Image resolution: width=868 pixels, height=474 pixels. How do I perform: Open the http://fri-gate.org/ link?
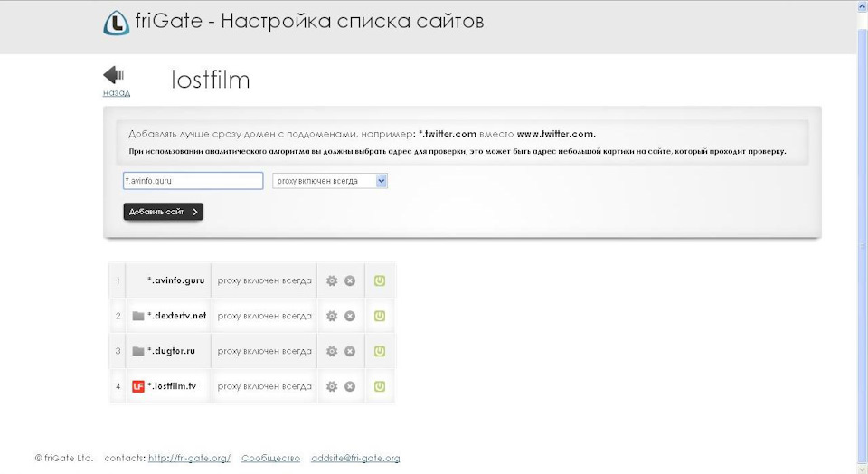pyautogui.click(x=189, y=459)
